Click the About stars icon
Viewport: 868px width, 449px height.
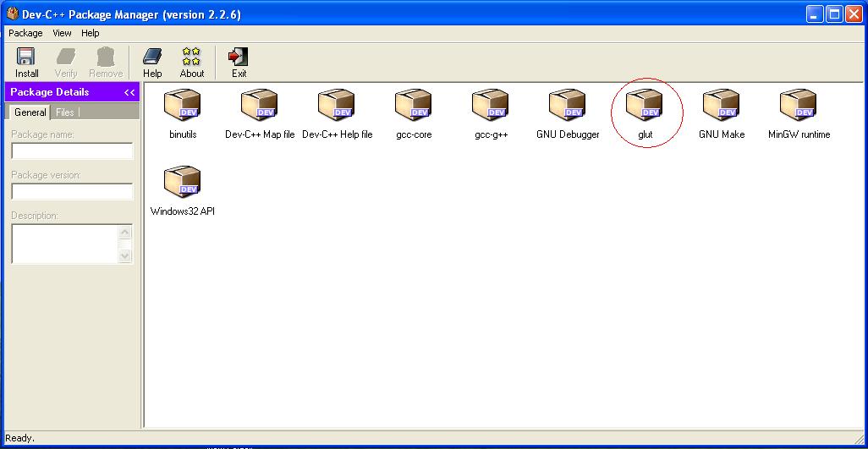tap(191, 62)
